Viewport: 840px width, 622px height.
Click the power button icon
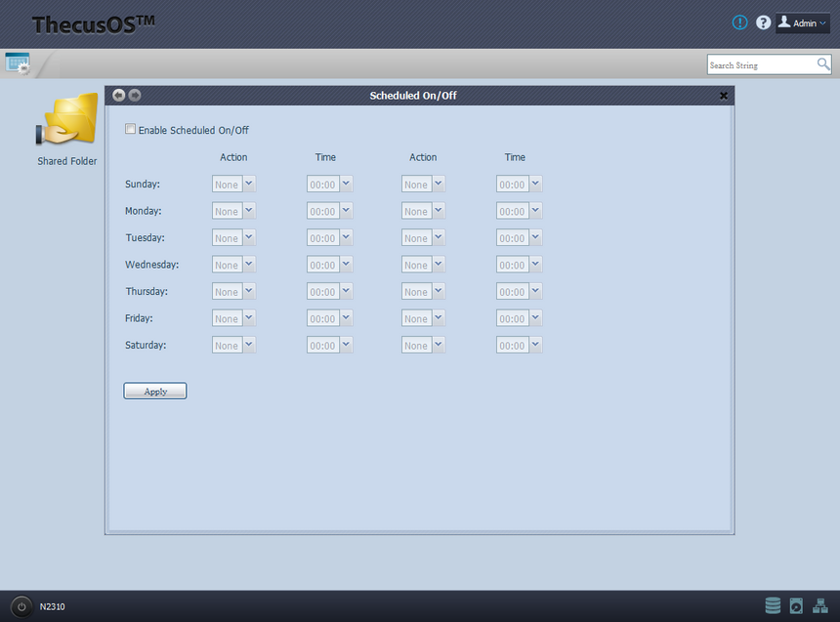point(21,606)
